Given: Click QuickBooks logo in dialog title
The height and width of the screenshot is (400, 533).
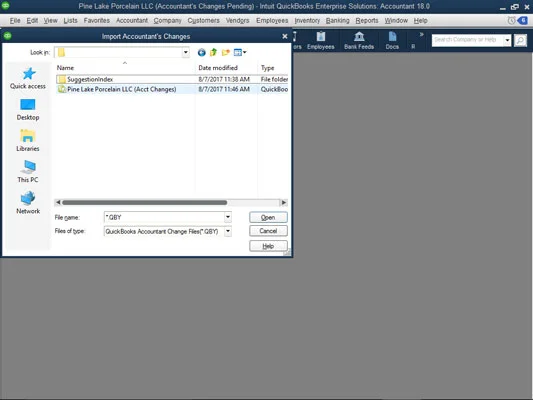Looking at the screenshot, I should (x=7, y=36).
